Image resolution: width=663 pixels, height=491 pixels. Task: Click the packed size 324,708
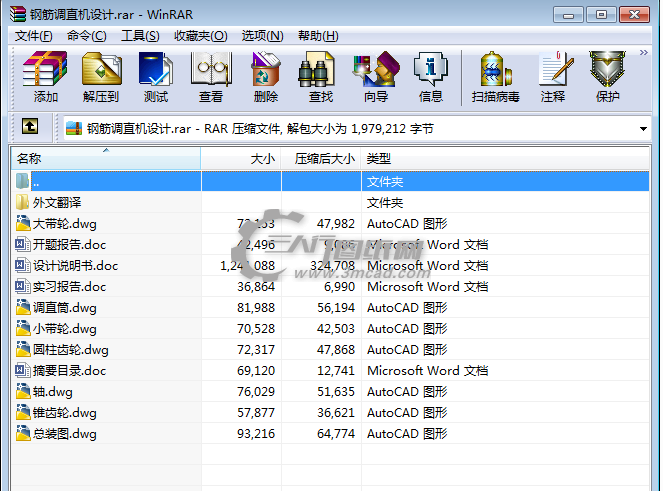tap(332, 266)
